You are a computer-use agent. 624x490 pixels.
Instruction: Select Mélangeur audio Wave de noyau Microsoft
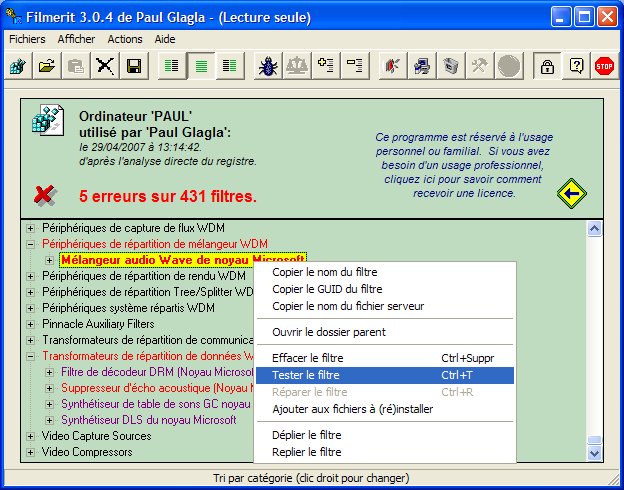183,260
